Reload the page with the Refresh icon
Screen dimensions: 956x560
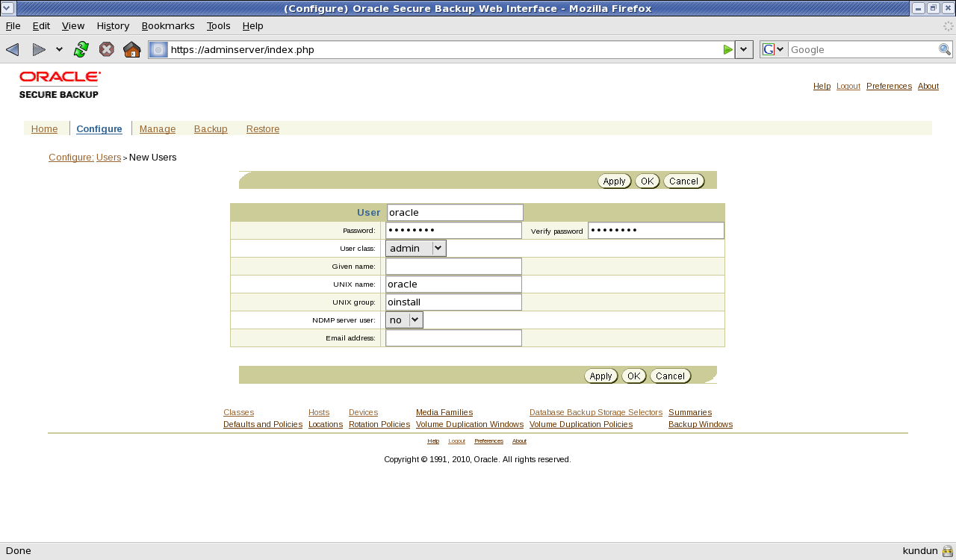coord(81,50)
